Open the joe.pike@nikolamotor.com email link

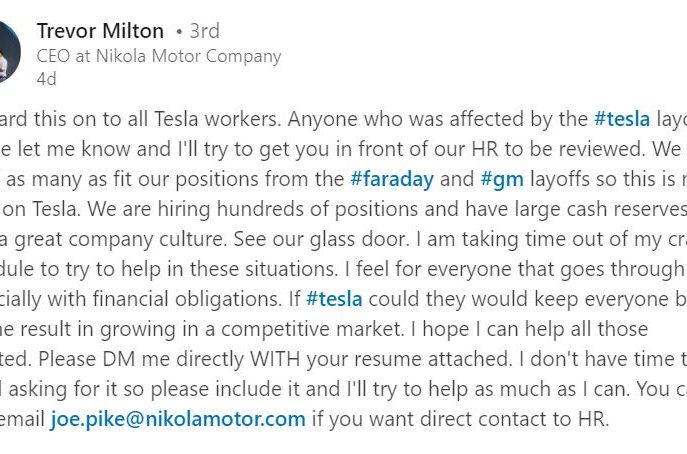[x=178, y=419]
